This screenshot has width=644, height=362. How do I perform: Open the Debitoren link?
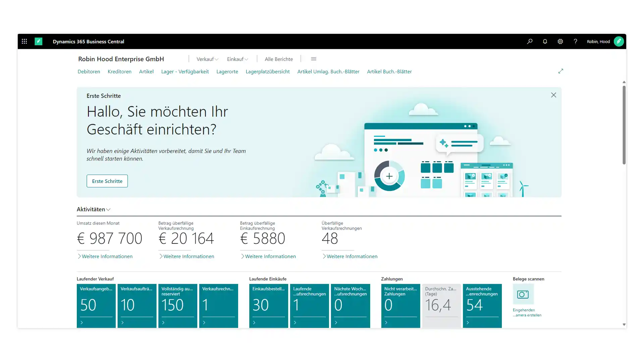pos(89,71)
